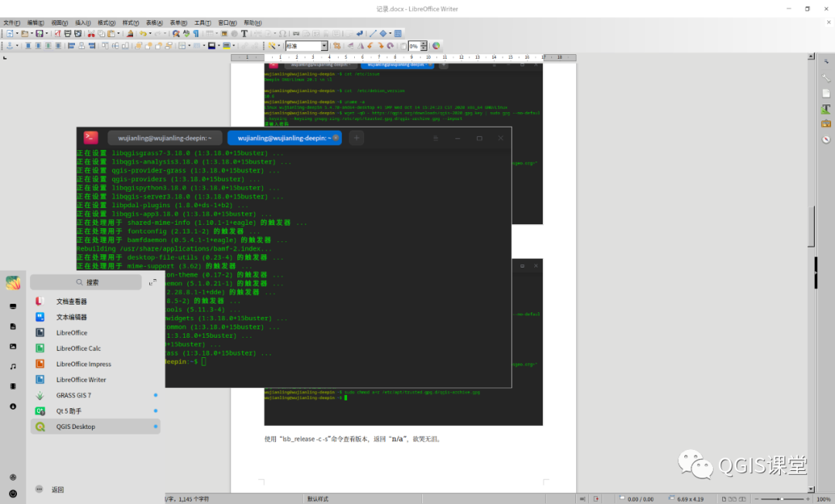Open Save dropdown arrow

[47, 33]
